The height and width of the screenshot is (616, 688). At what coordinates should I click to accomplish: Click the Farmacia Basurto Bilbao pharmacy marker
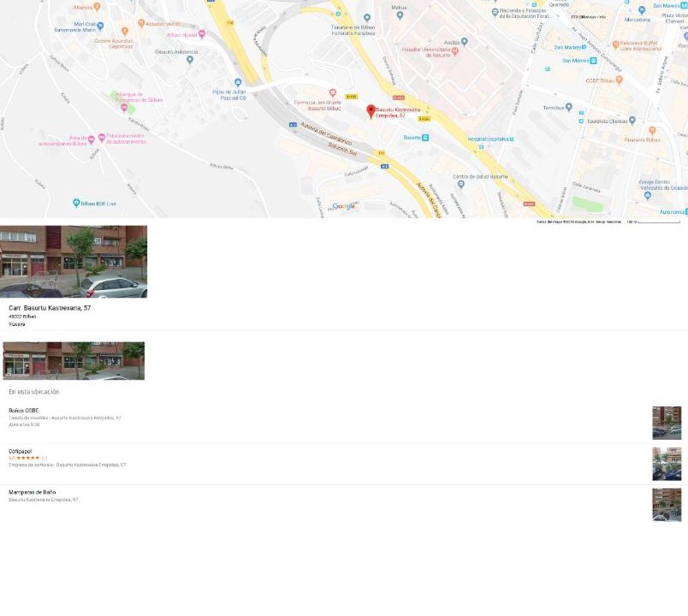tap(333, 92)
